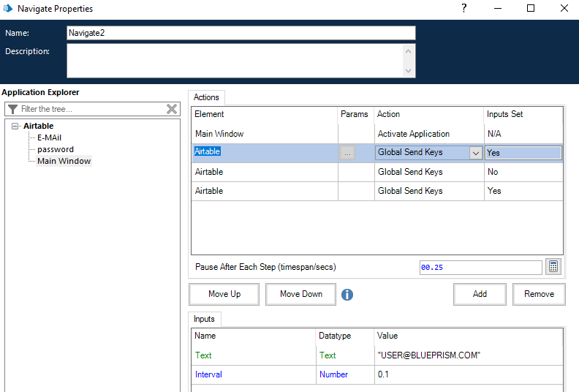
Task: Focus the Name field containing Navigate2
Action: click(x=241, y=33)
